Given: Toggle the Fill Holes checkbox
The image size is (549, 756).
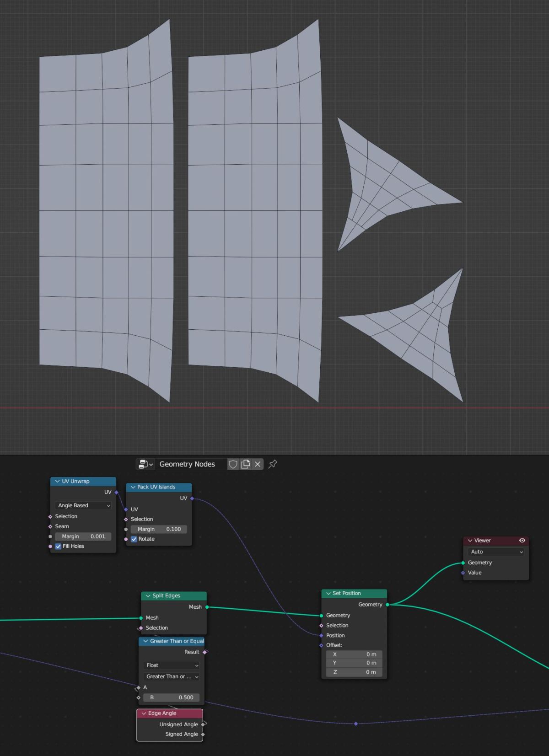Looking at the screenshot, I should coord(59,547).
